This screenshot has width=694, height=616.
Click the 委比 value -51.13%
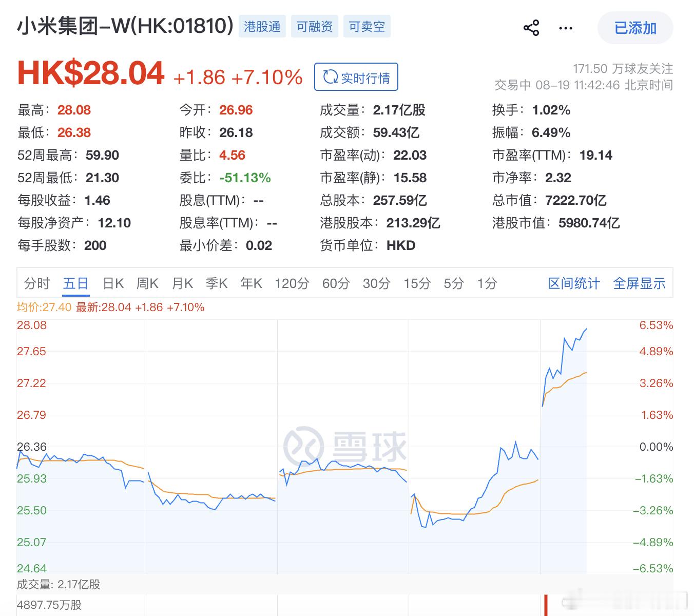[x=245, y=178]
